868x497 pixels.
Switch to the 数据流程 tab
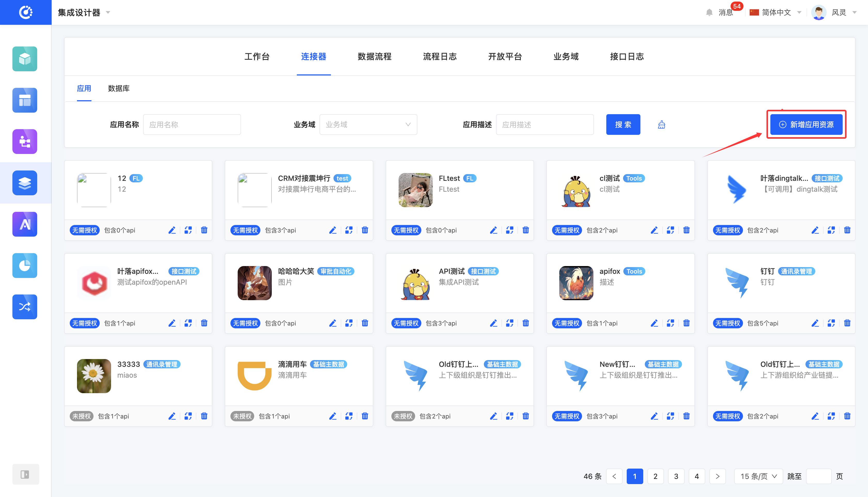374,57
